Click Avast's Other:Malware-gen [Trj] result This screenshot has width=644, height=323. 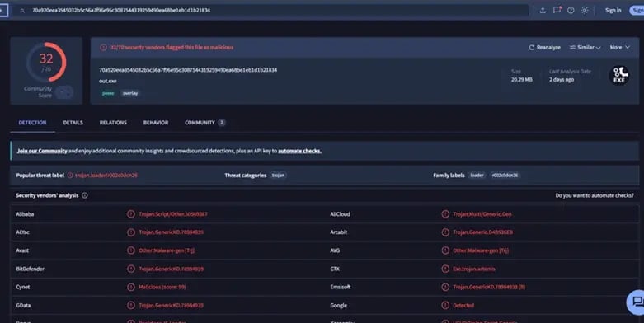[167, 250]
